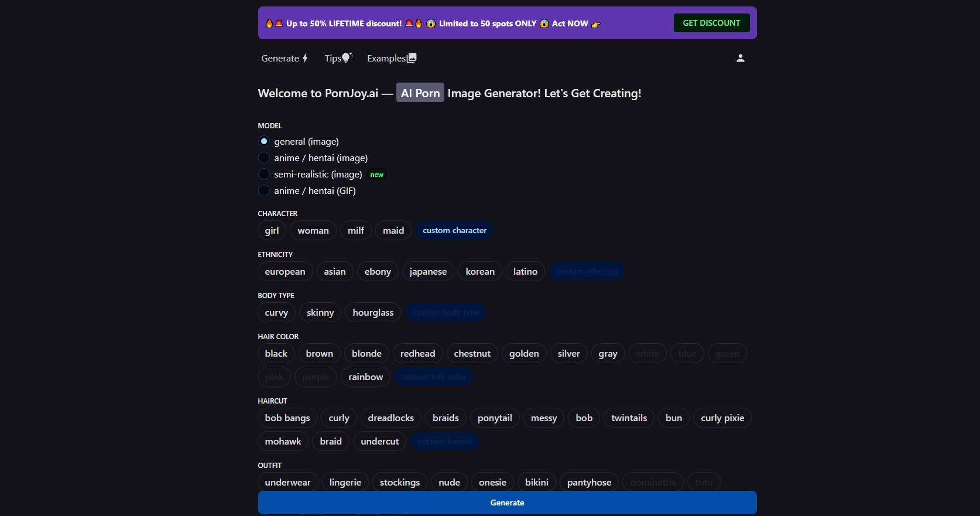Choose the dimmed purple hair color

[316, 377]
